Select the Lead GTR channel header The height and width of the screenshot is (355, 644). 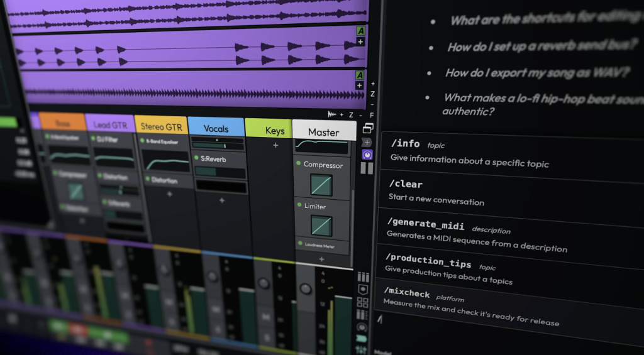(x=110, y=124)
